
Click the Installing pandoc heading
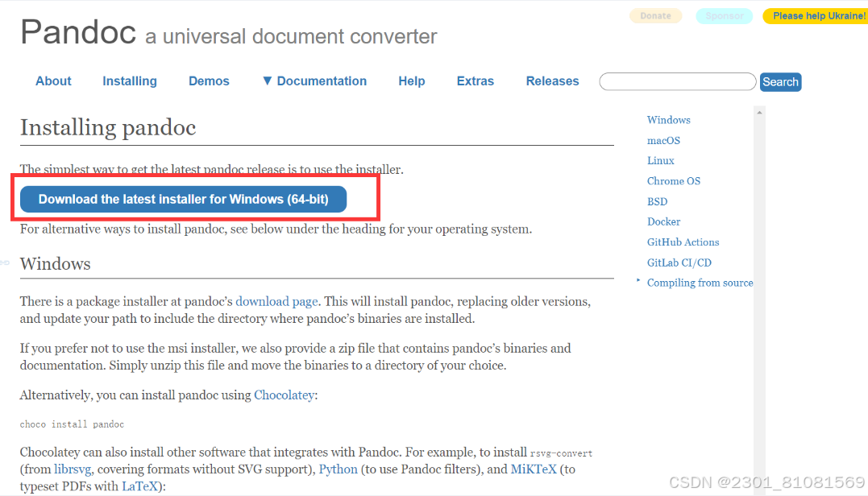pos(108,128)
